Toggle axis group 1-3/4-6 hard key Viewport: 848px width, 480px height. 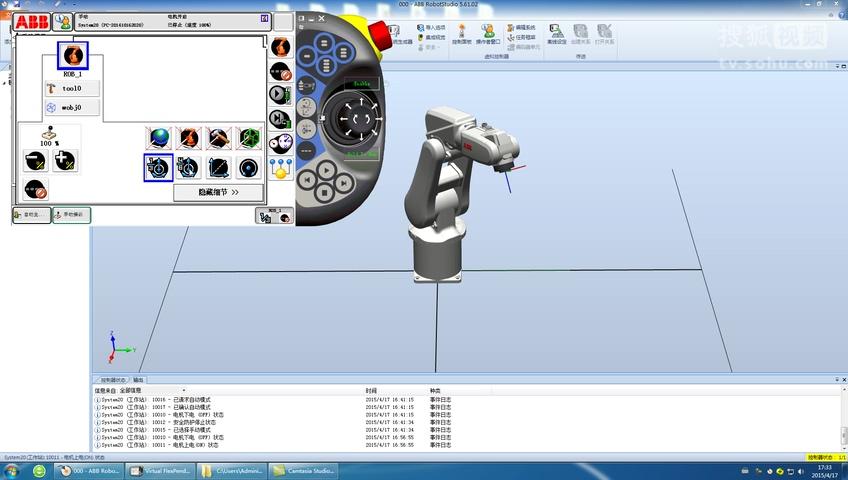tap(306, 129)
